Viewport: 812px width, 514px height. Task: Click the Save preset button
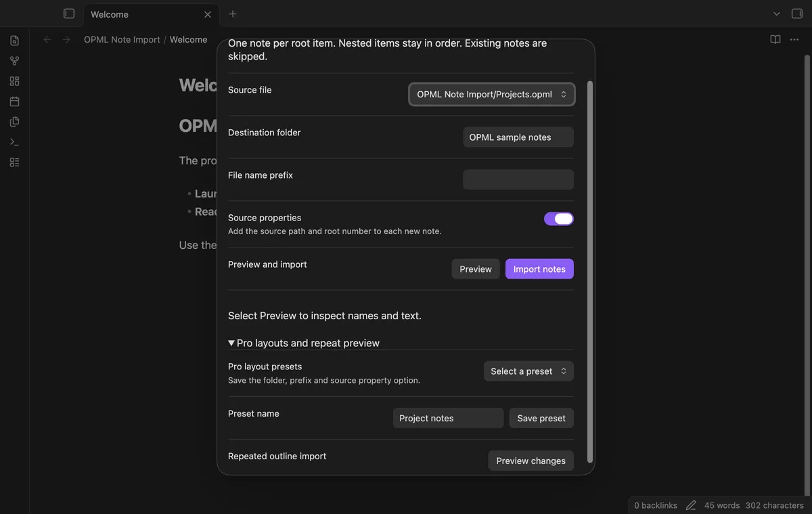(541, 418)
